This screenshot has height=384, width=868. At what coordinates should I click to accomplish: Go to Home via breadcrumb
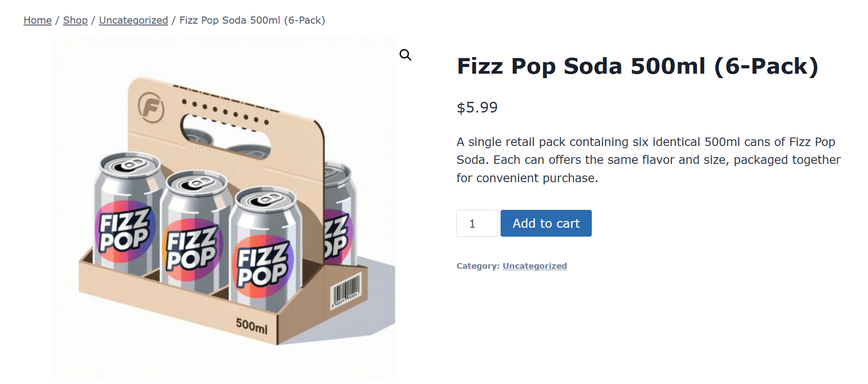(x=38, y=20)
